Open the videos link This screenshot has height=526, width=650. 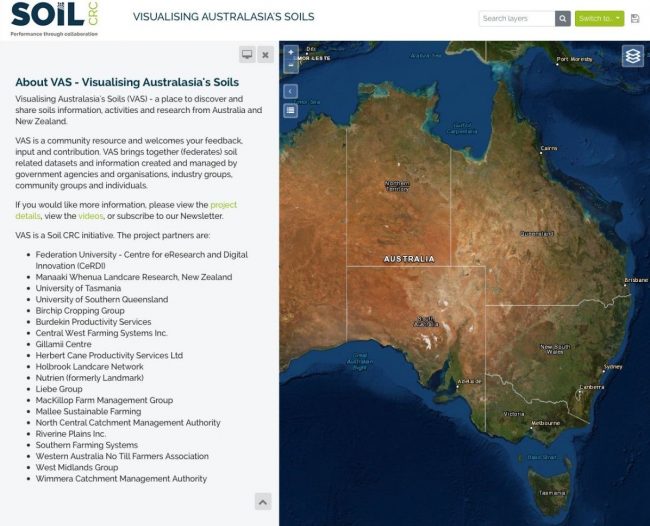click(x=91, y=216)
